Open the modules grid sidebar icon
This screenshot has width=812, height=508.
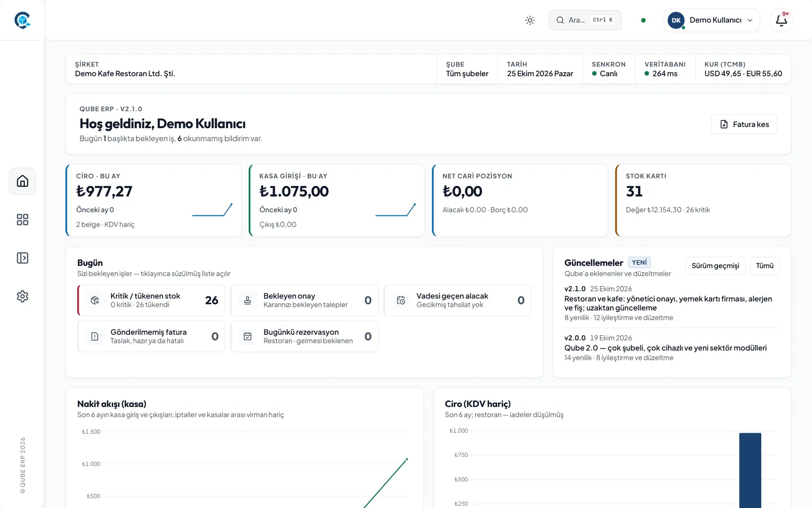tap(22, 219)
